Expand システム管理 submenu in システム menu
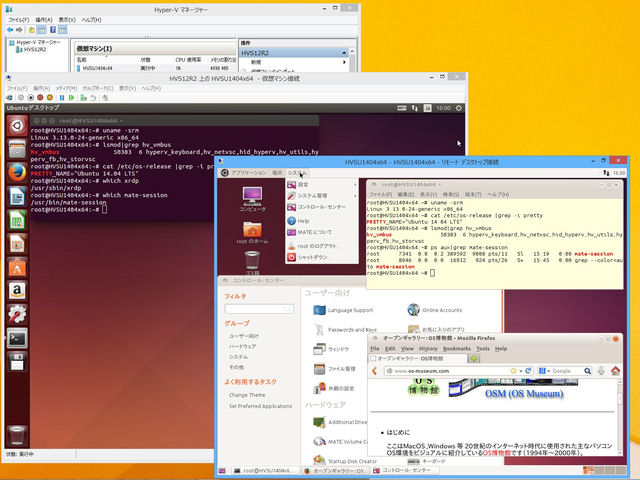This screenshot has width=640, height=480. 322,196
